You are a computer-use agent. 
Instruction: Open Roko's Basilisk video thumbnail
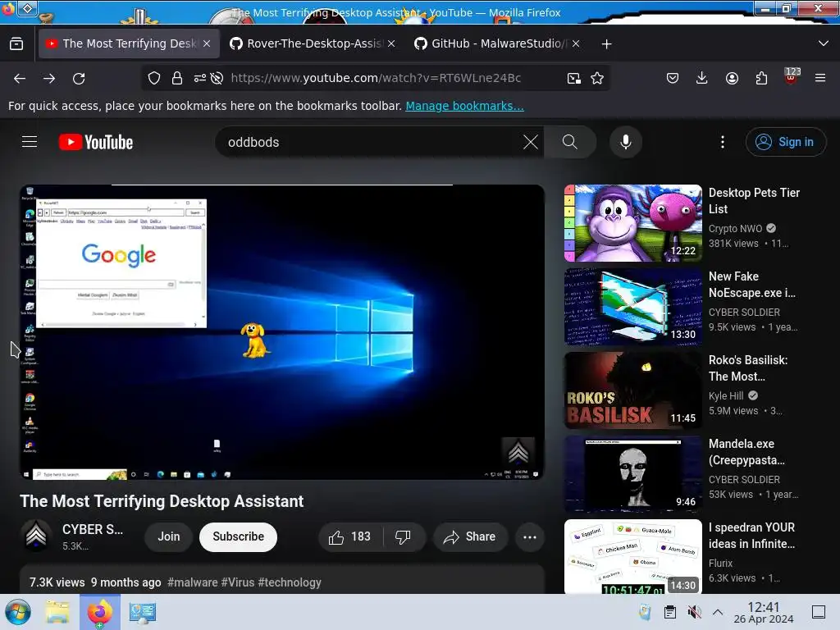click(x=632, y=390)
